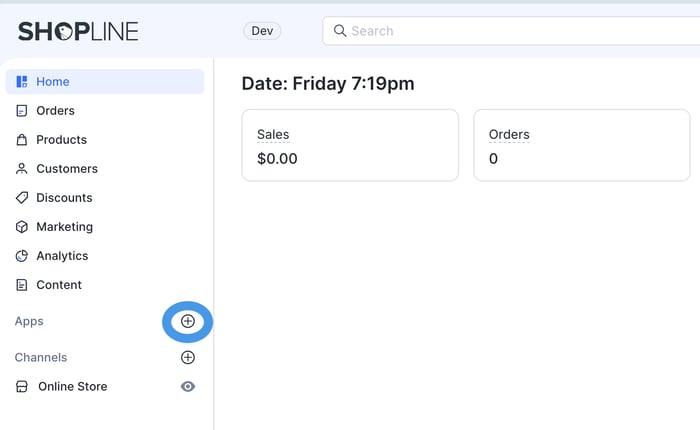Add an app using the Apps plus icon
The height and width of the screenshot is (430, 700).
[x=188, y=321]
